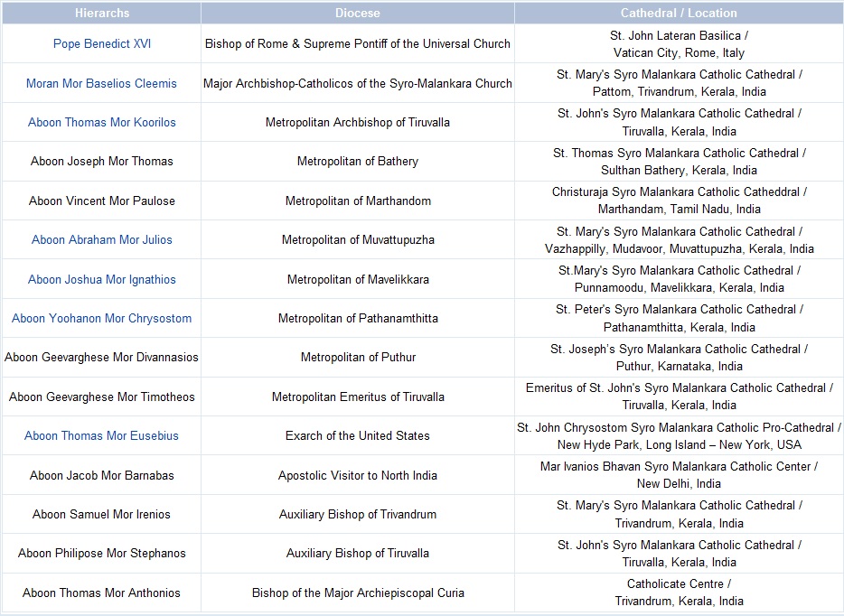Screen dimensions: 844x616
Task: Open the Aboon Thomas Mor Koorilos link
Action: [101, 122]
